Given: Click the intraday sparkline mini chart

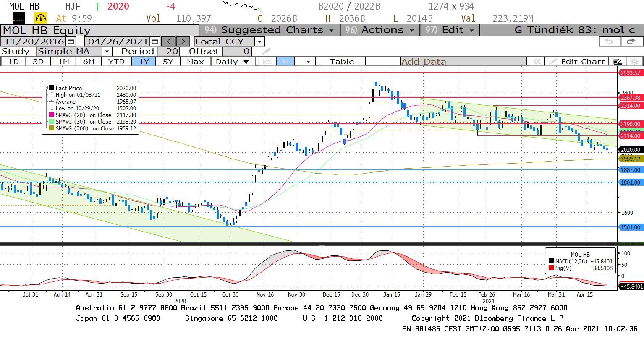Looking at the screenshot, I should point(243,5).
